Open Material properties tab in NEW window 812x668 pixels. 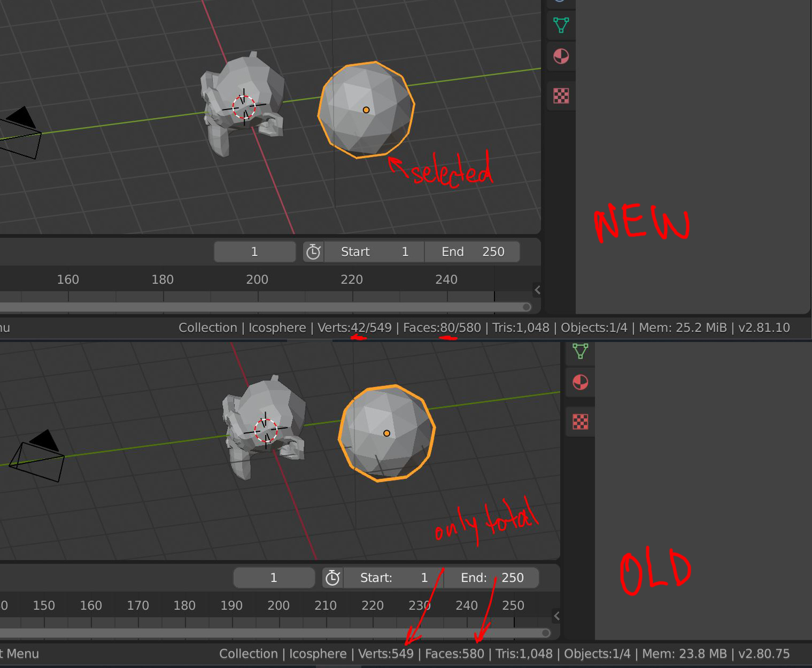pyautogui.click(x=561, y=56)
